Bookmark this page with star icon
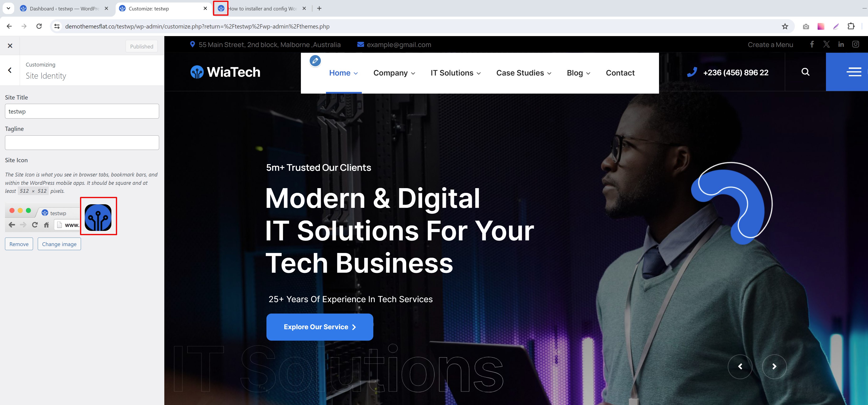 click(x=785, y=26)
